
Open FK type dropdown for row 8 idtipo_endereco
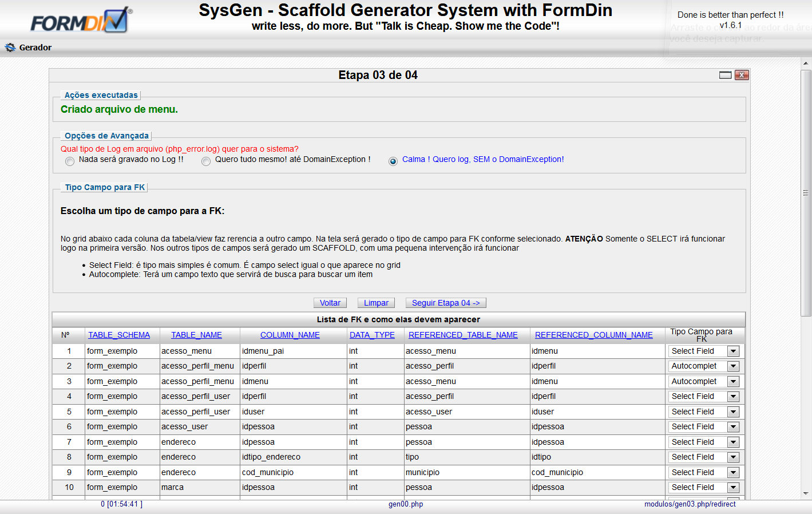coord(704,457)
